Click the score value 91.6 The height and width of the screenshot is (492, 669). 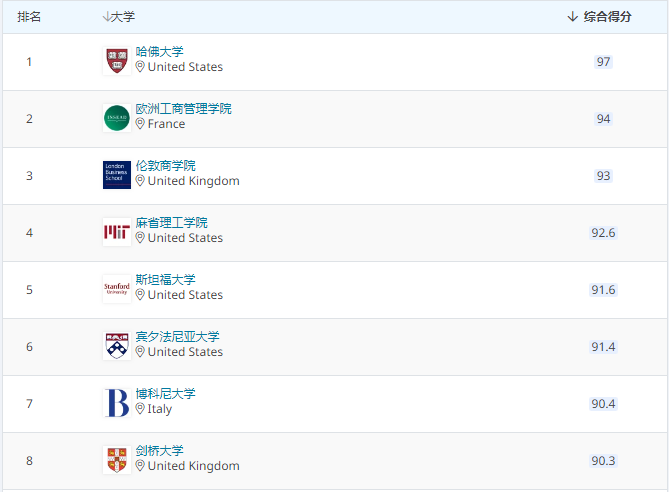coord(603,290)
